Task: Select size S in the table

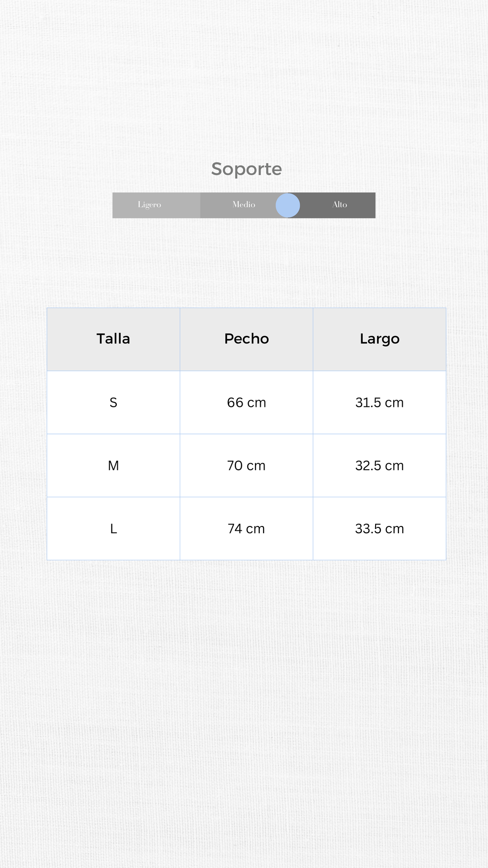Action: [x=113, y=403]
